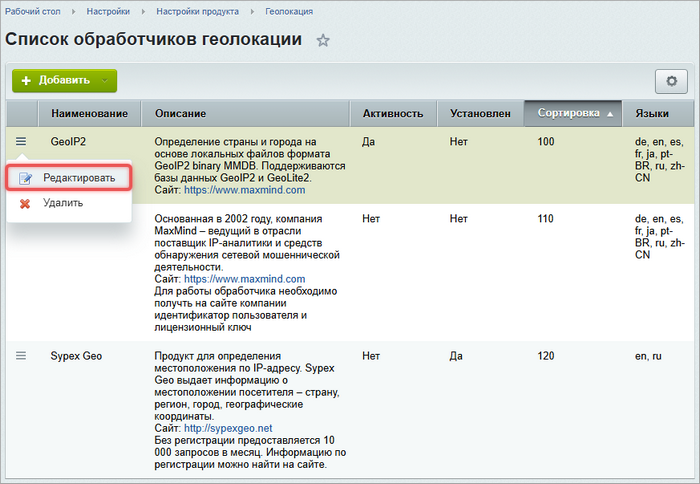Image resolution: width=700 pixels, height=484 pixels.
Task: Click the Установлен column header
Action: click(x=480, y=114)
